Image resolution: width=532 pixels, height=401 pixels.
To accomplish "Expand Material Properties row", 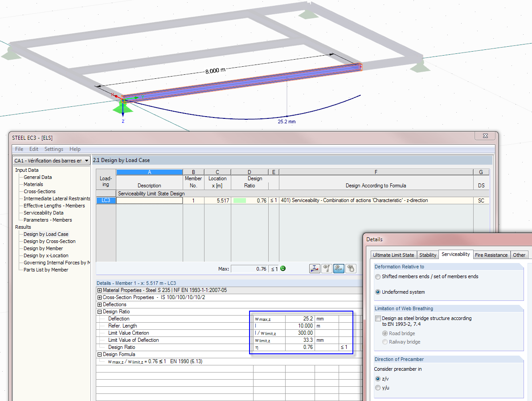I will 99,291.
